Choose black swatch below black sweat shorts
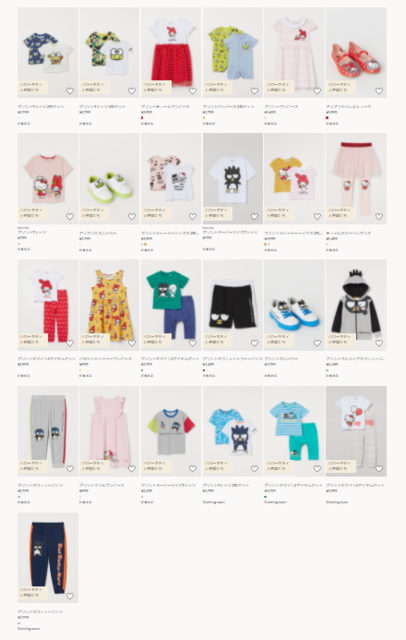The height and width of the screenshot is (640, 406). pos(204,370)
